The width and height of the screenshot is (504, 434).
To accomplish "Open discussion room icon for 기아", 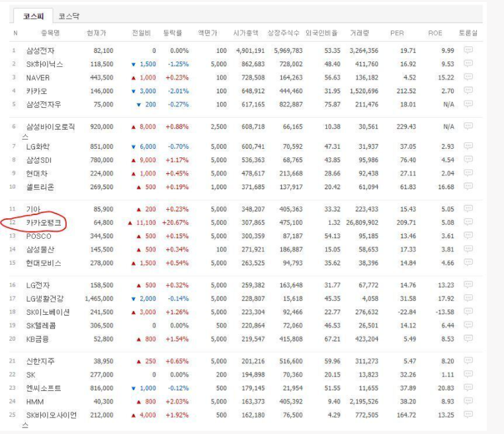I will point(468,208).
